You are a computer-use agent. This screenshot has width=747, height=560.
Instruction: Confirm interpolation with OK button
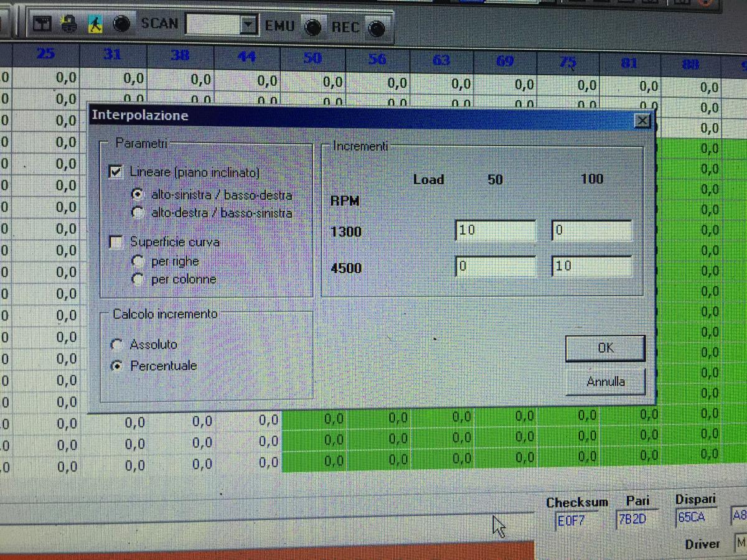click(x=605, y=348)
